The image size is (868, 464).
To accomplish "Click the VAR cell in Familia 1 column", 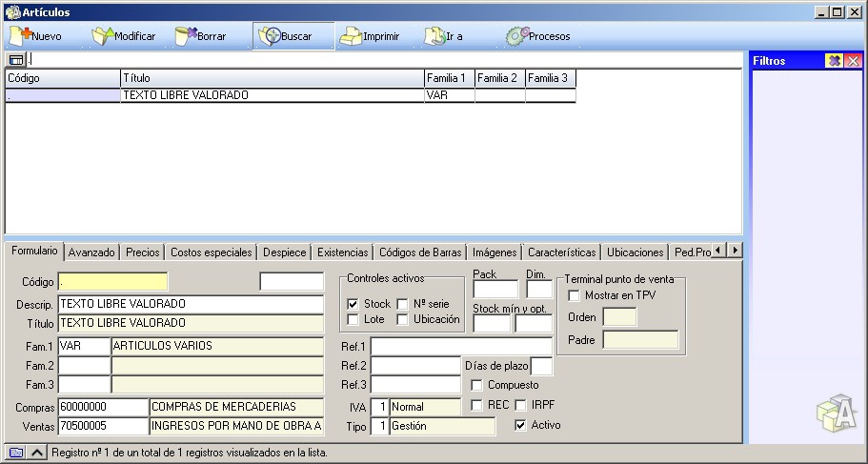I will [x=450, y=95].
